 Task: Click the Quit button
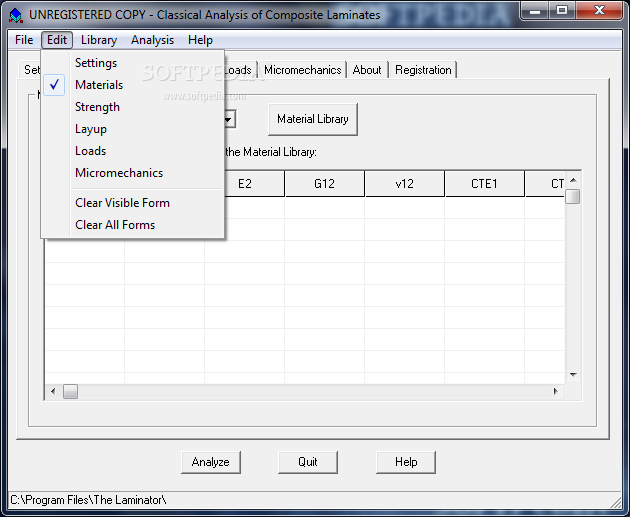(x=308, y=462)
